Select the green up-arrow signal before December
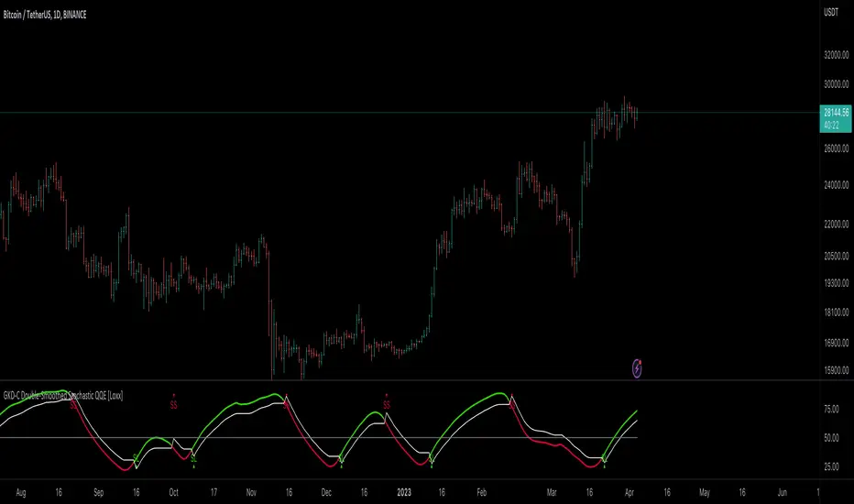Image resolution: width=854 pixels, height=504 pixels. (x=342, y=466)
